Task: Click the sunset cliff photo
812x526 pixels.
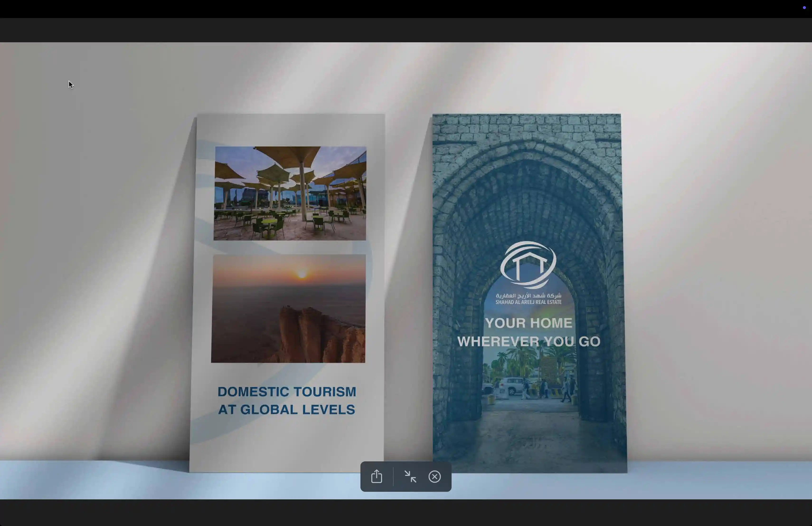Action: pos(288,308)
